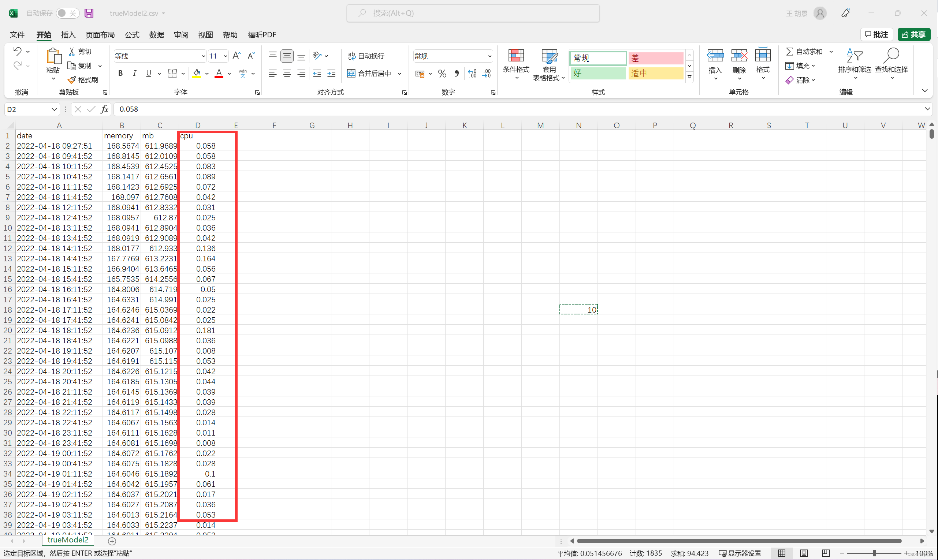Click the Save disk icon
This screenshot has width=938, height=560.
pos(89,13)
